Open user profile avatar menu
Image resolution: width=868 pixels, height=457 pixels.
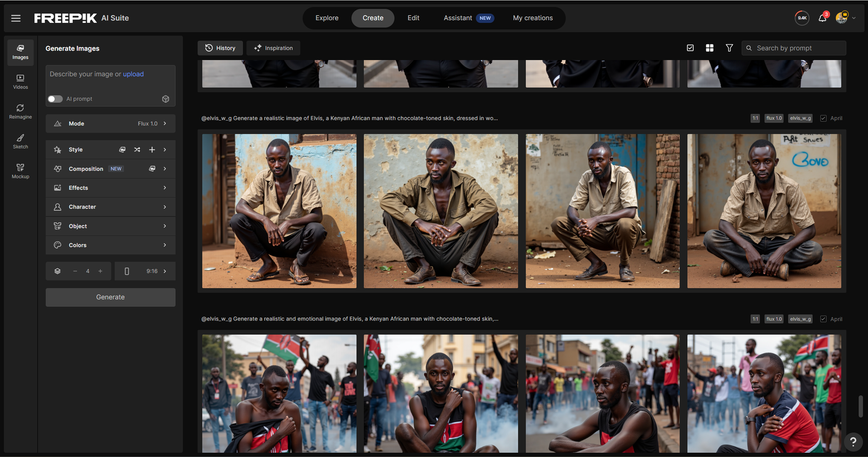click(841, 18)
